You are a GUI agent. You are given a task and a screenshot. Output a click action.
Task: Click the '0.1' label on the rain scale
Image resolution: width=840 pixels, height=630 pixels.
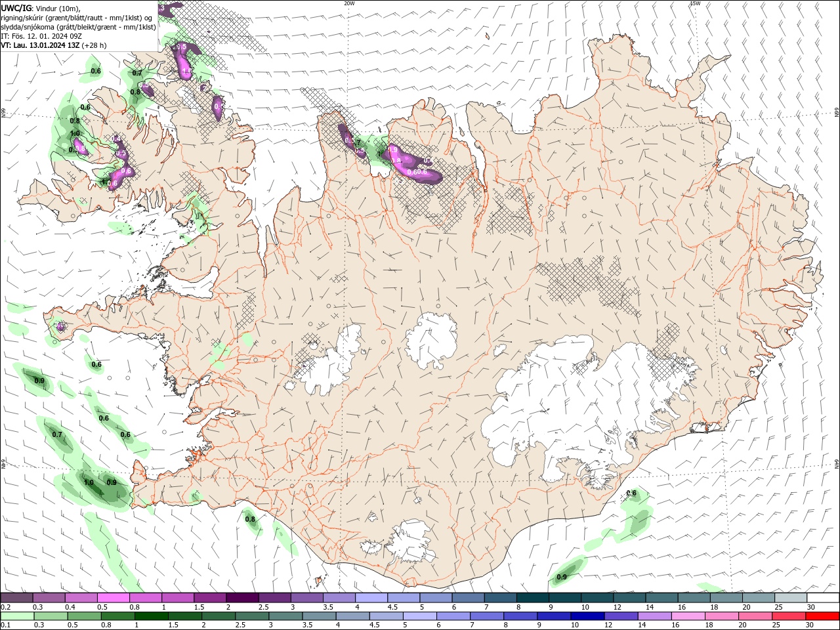[x=5, y=625]
